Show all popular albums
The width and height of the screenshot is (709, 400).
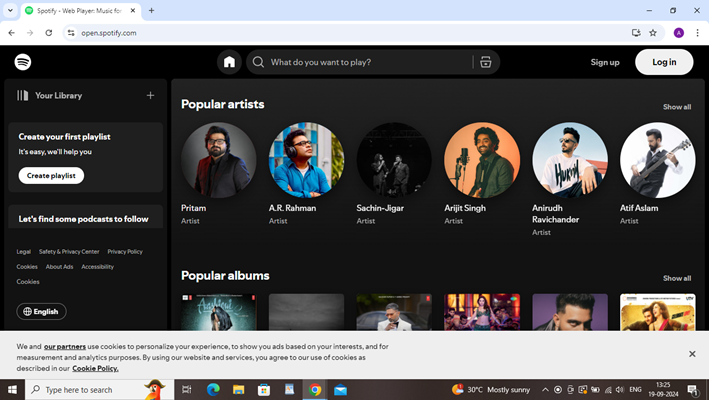click(677, 278)
